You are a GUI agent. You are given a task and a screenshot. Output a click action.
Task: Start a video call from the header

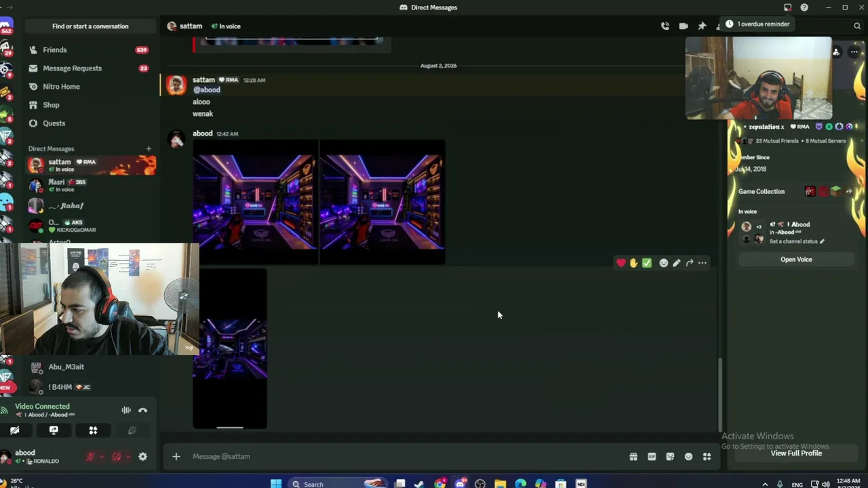pyautogui.click(x=684, y=26)
